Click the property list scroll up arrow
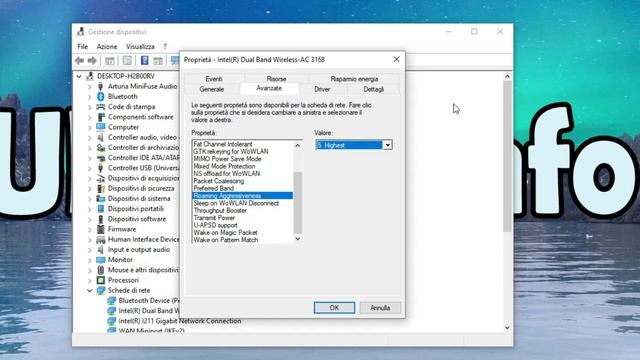The image size is (640, 360). tap(298, 145)
